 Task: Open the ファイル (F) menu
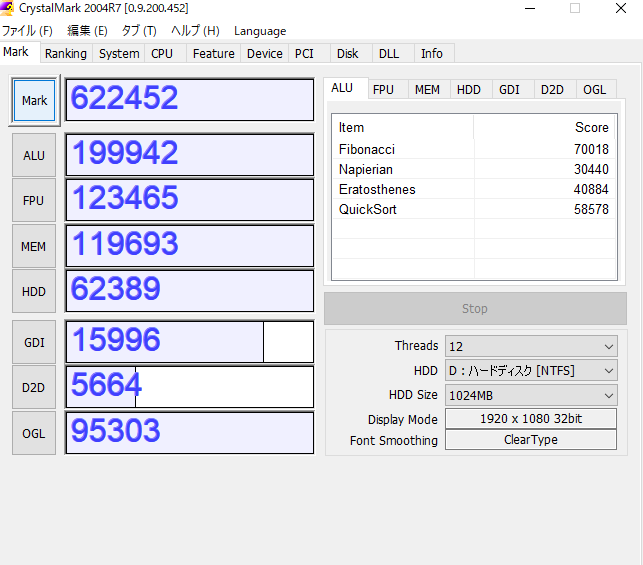[27, 31]
